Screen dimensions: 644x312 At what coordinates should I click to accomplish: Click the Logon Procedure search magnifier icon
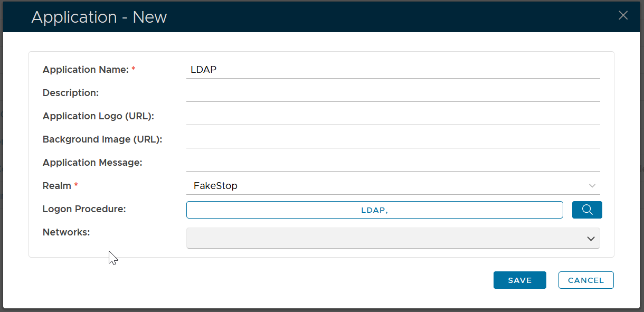tap(587, 210)
